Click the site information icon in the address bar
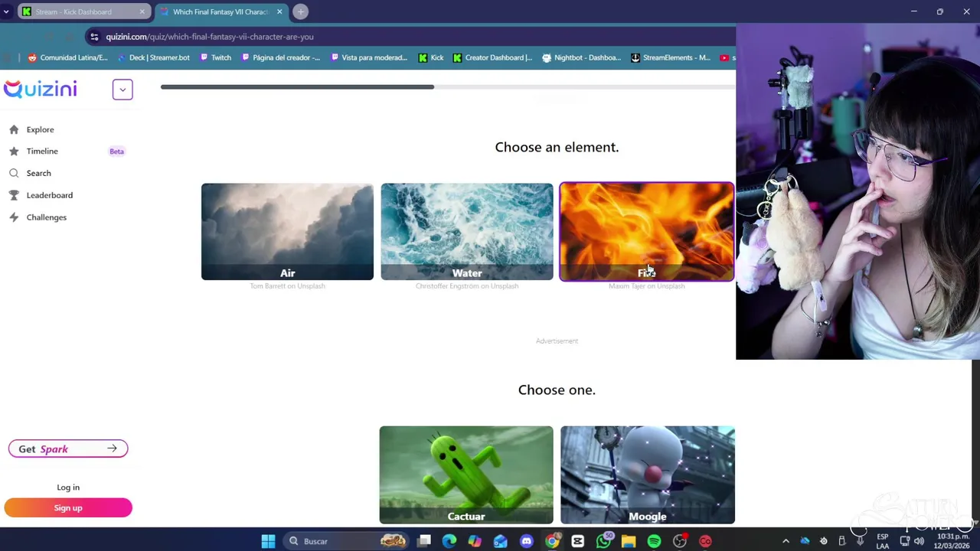 click(94, 37)
